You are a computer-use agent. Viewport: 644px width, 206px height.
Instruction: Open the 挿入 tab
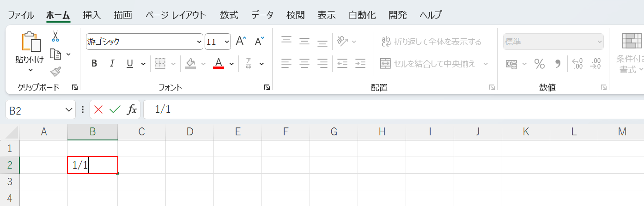[x=91, y=15]
